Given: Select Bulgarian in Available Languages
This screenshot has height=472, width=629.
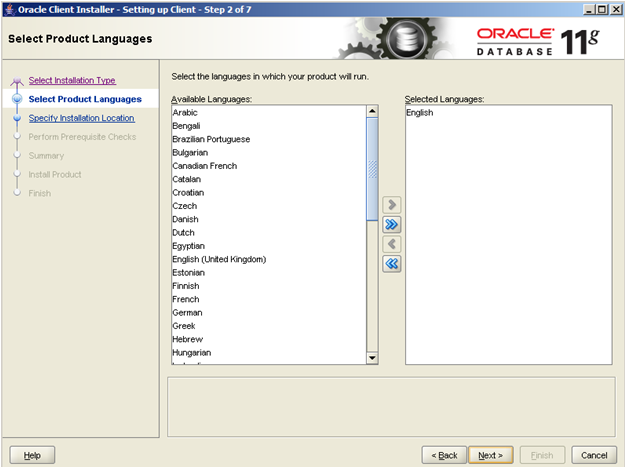Looking at the screenshot, I should click(269, 152).
